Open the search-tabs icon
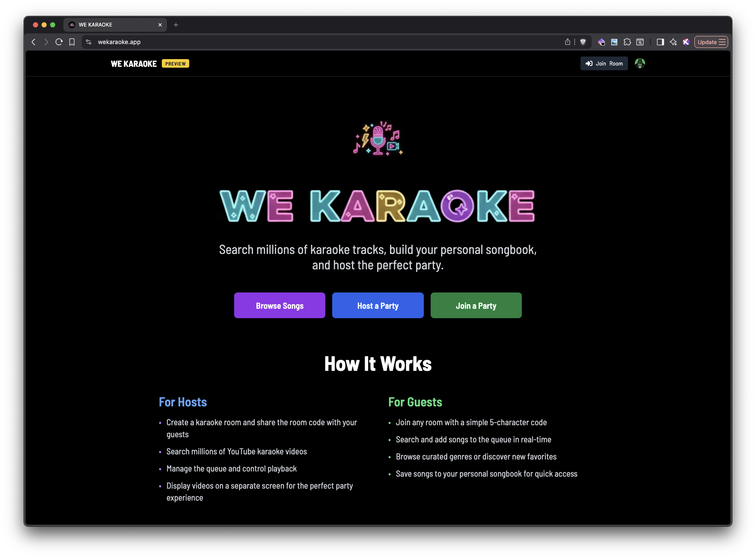756x558 pixels. 640,42
